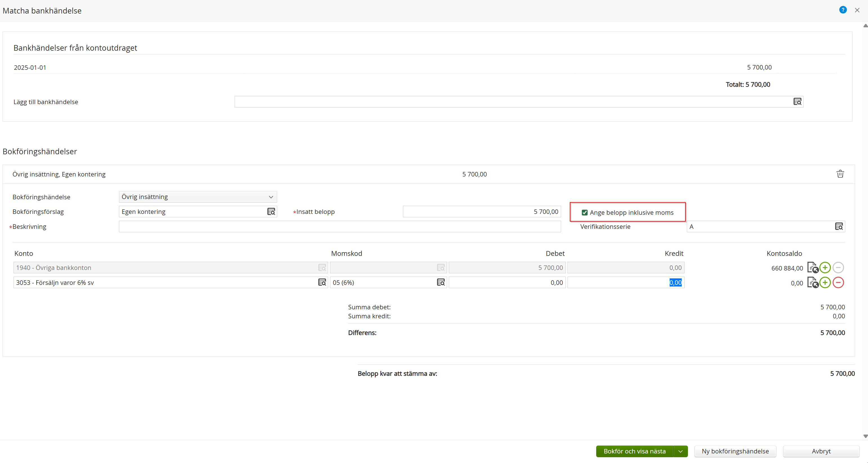This screenshot has height=463, width=868.
Task: Add row with green plus on 1940 row
Action: click(825, 268)
